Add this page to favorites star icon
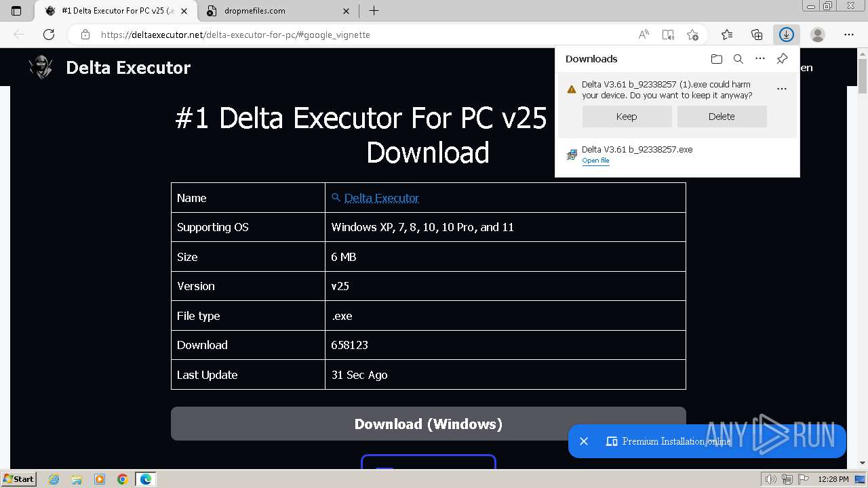The height and width of the screenshot is (488, 868). [692, 35]
